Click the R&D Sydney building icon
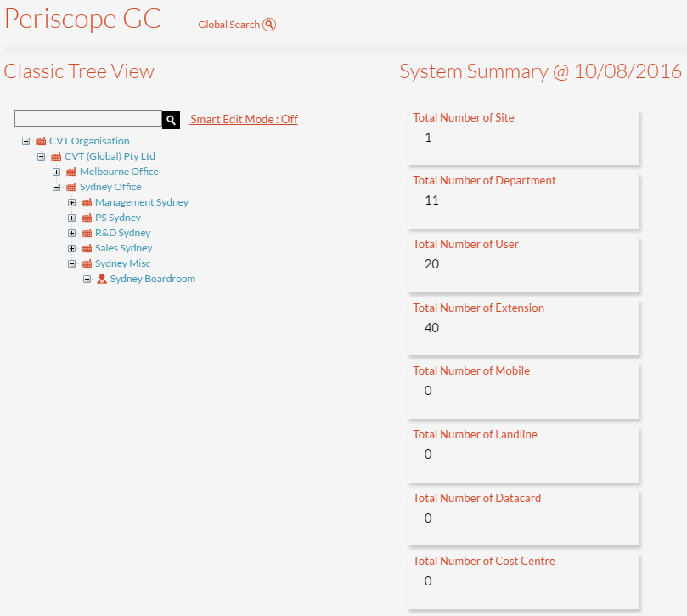Viewport: 687px width, 616px height. pos(87,234)
